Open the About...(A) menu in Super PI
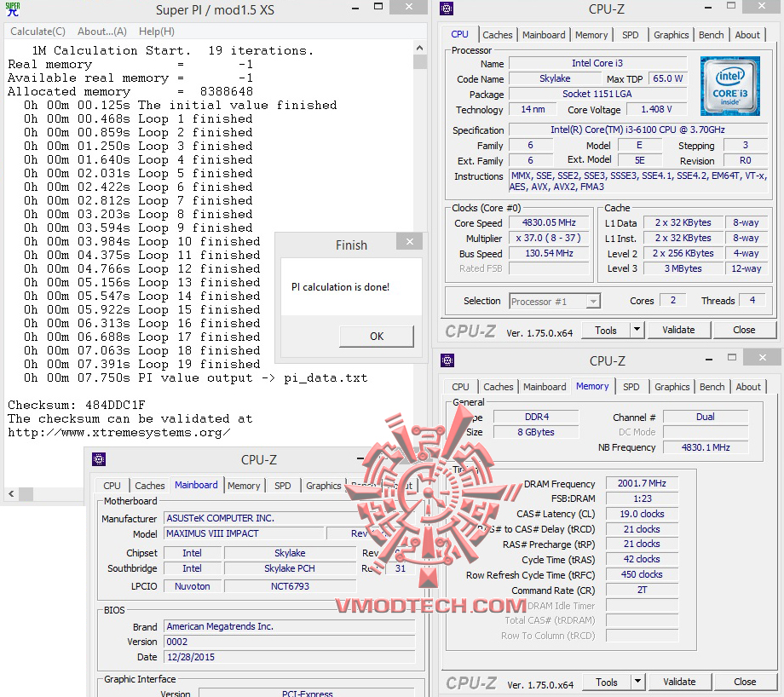This screenshot has width=784, height=697. [102, 32]
